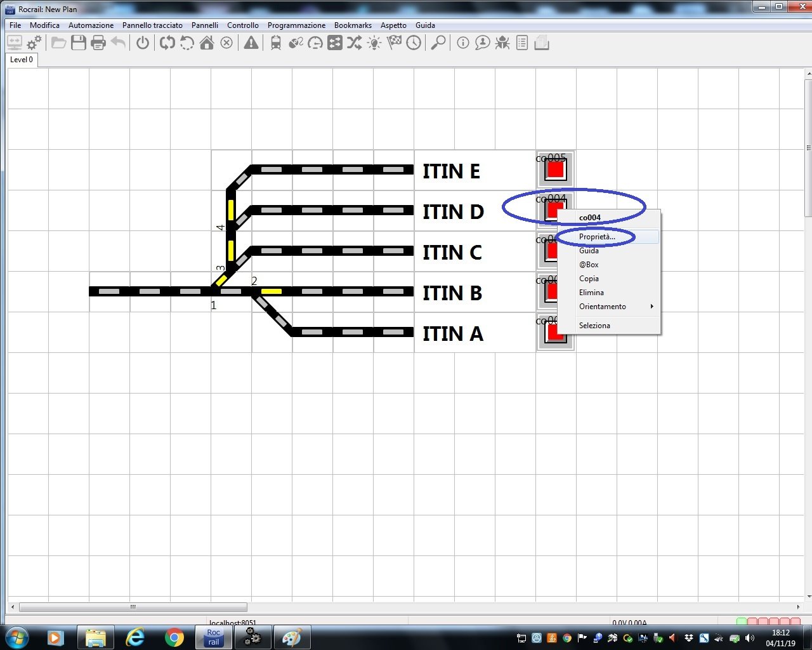Click the magnifying glass toolbar icon
812x650 pixels.
438,43
